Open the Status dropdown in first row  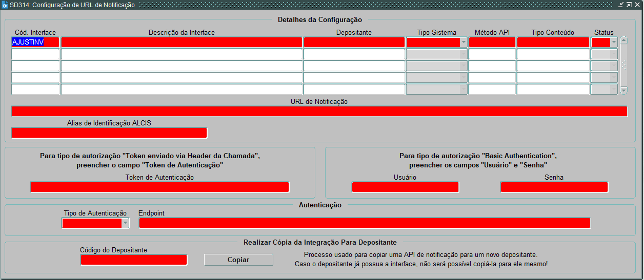pos(614,42)
